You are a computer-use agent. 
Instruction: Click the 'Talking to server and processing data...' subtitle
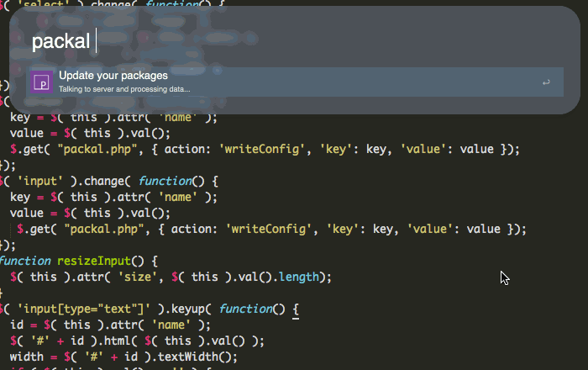tap(124, 88)
